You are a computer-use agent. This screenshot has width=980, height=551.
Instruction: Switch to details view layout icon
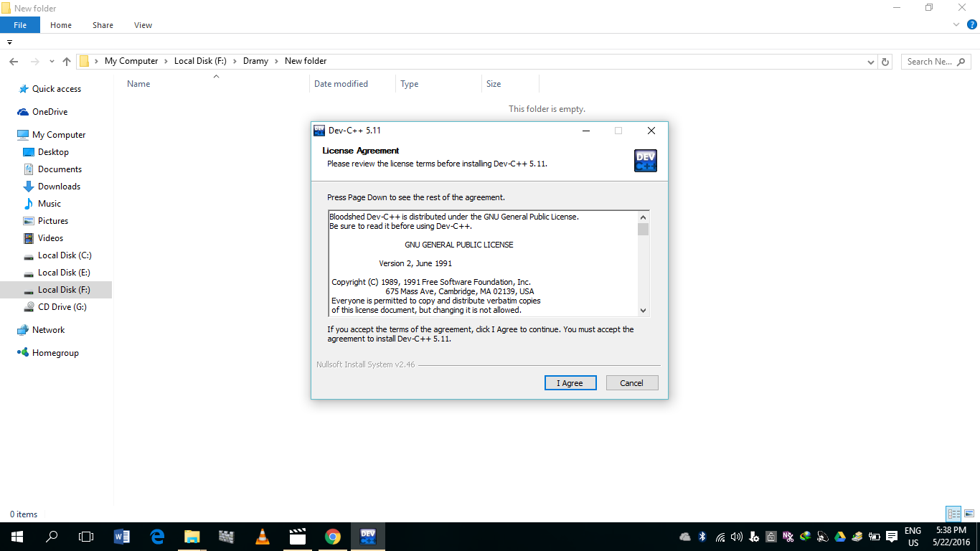[x=953, y=514]
